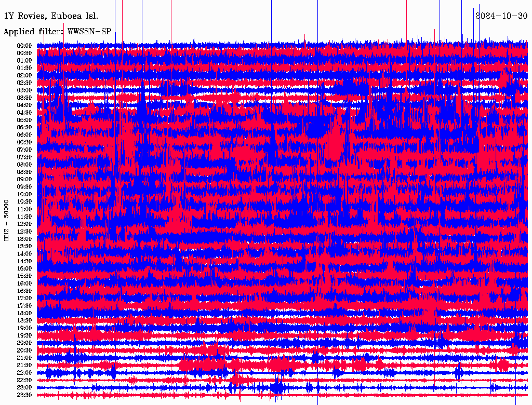This screenshot has height=405, width=532.
Task: Select the 07:30 time row label
Action: [24, 157]
